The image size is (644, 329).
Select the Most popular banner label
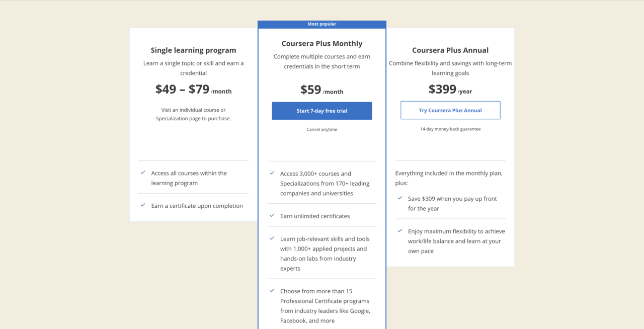322,24
